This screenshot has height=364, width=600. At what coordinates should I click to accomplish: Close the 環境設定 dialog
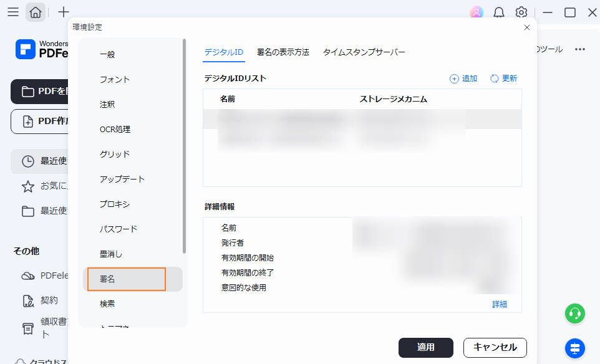[x=527, y=27]
